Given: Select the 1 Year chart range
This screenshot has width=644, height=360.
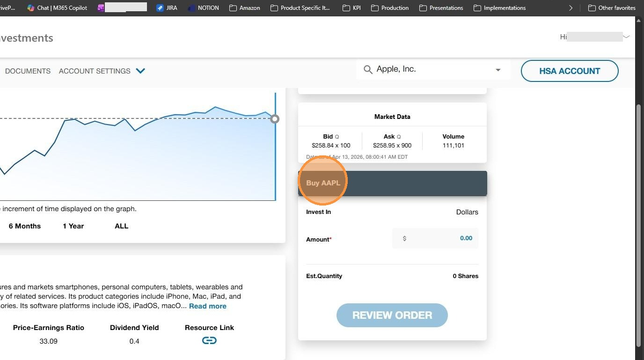Looking at the screenshot, I should coord(73,226).
